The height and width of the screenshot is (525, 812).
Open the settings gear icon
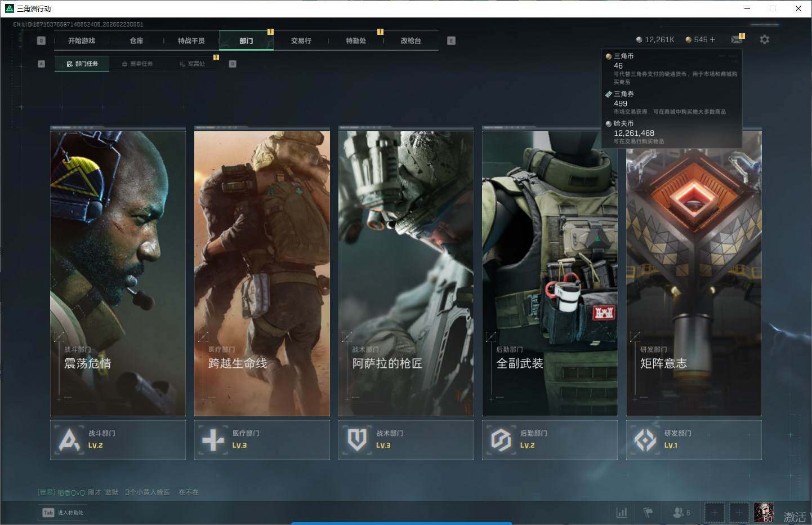point(764,39)
